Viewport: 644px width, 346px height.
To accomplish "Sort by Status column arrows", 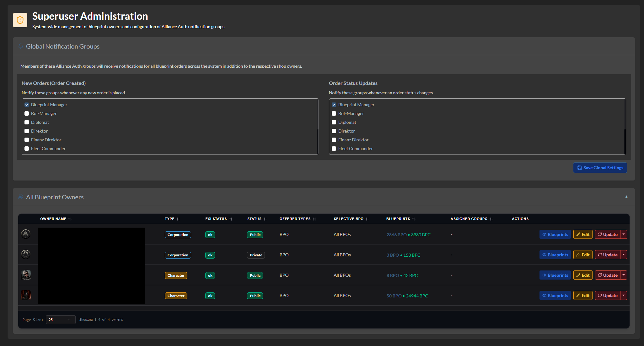I will point(265,219).
